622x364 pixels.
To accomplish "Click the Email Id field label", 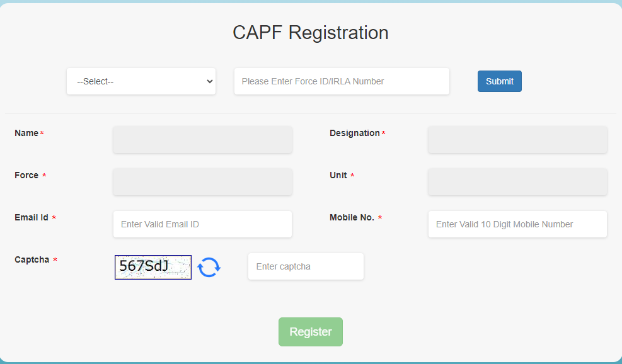I will point(32,218).
